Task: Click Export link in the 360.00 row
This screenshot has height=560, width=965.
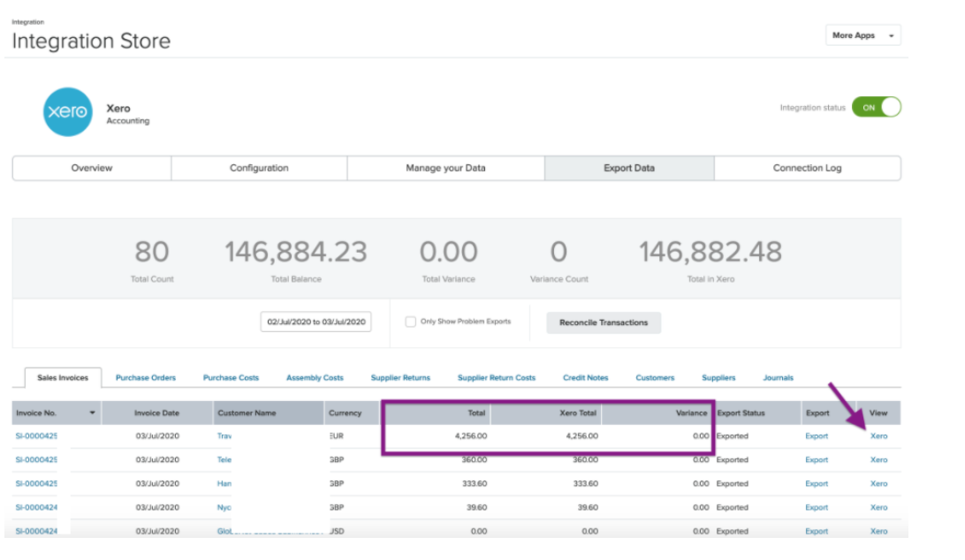Action: click(817, 460)
